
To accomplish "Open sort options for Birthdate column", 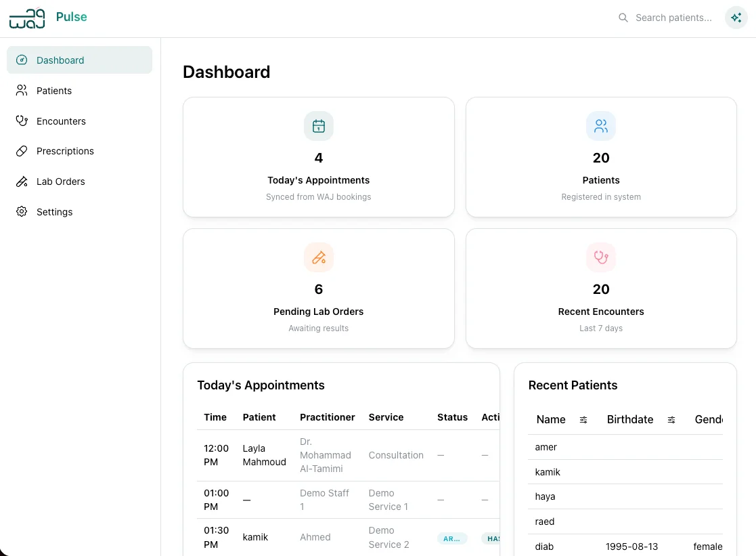I will [671, 420].
